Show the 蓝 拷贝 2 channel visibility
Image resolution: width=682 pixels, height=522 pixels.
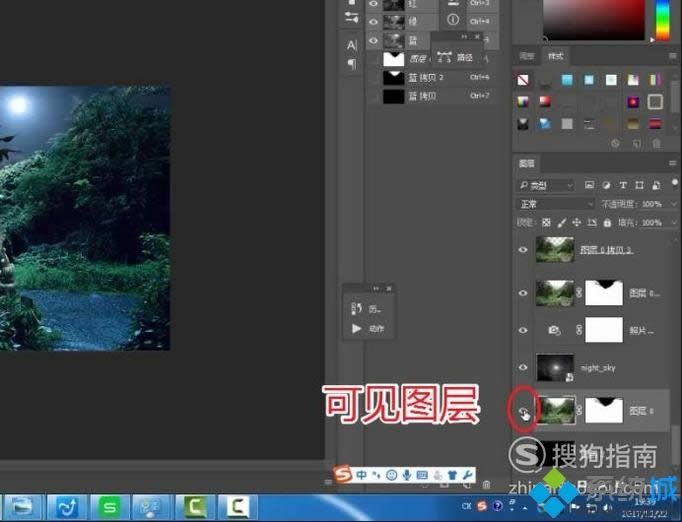[373, 77]
